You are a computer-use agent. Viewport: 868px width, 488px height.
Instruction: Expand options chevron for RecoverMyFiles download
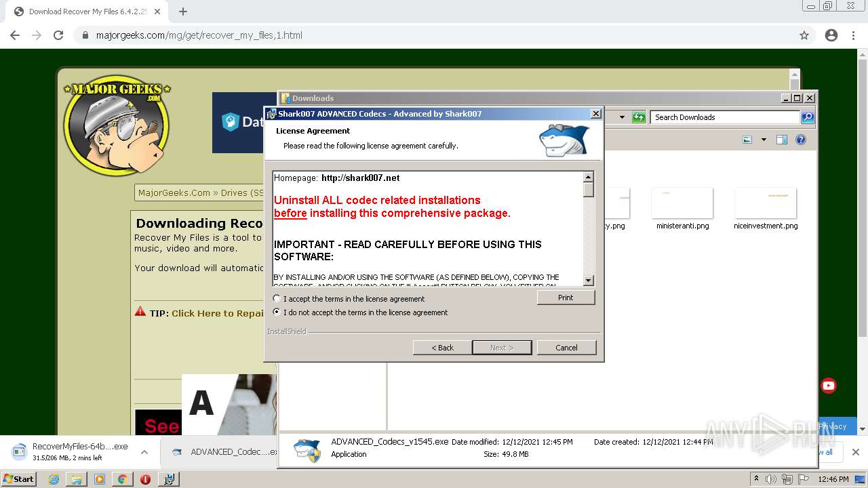pos(144,451)
